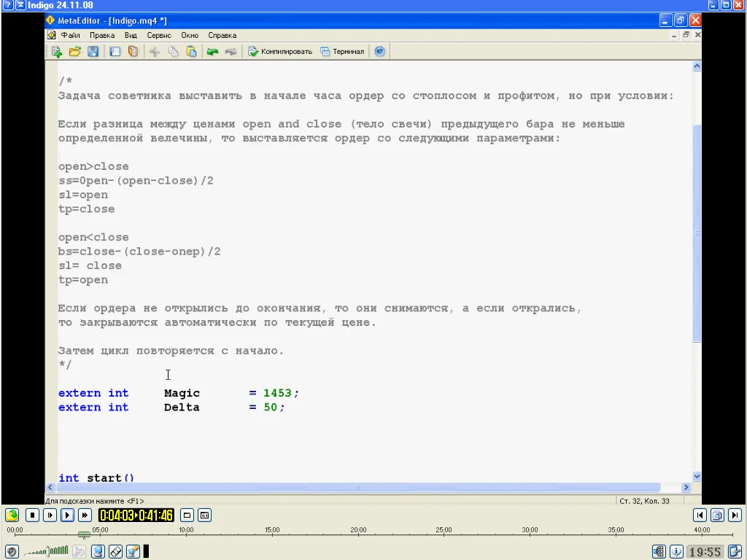Open a file with the folder icon
Image resolution: width=747 pixels, height=560 pixels.
pos(74,52)
